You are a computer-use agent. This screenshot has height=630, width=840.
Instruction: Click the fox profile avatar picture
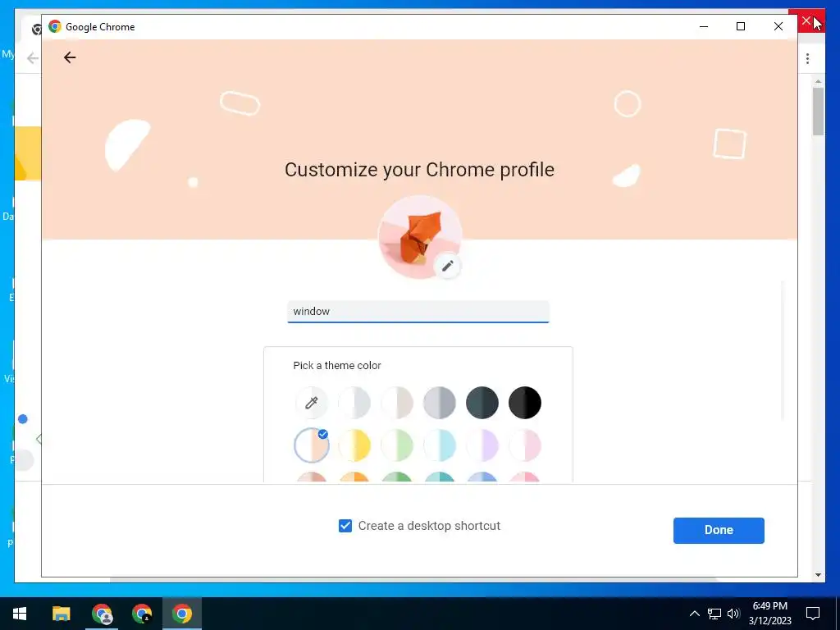(x=419, y=237)
